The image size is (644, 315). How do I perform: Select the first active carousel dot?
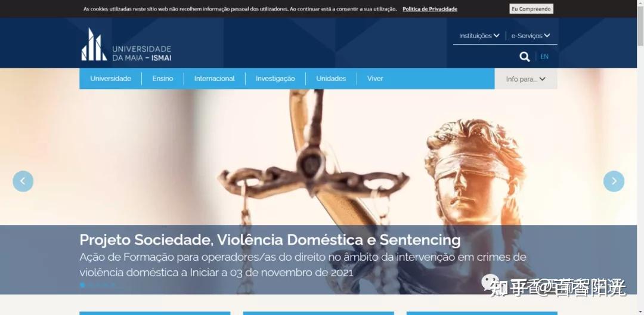[x=82, y=285]
